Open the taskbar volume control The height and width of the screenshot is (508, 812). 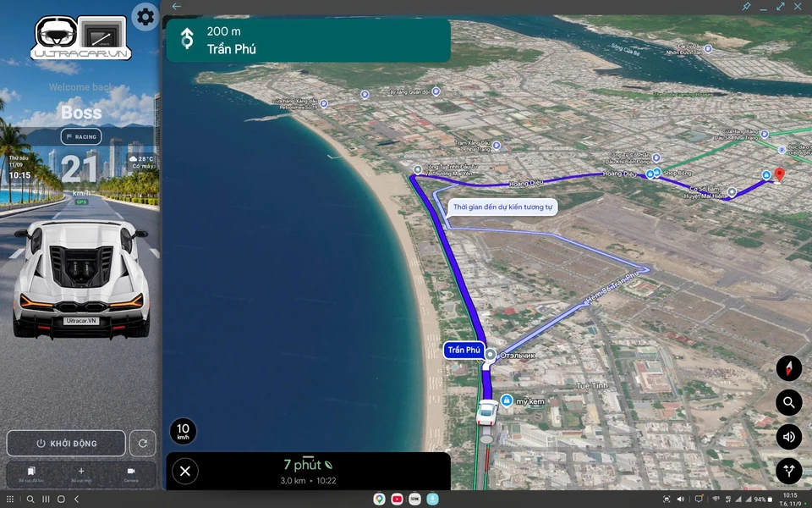coord(681,500)
